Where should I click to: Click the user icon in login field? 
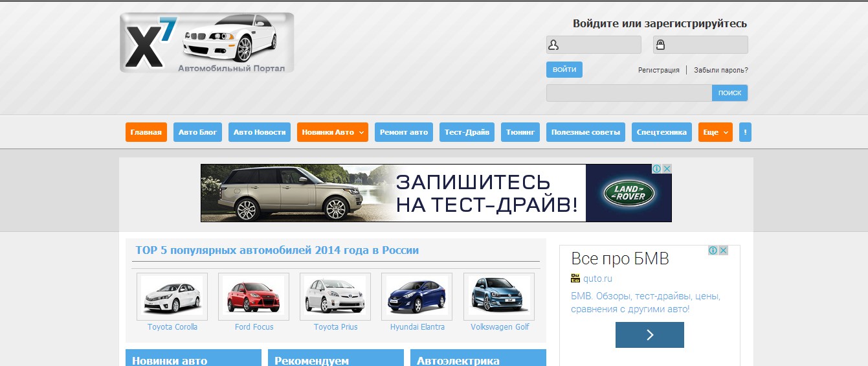coord(553,45)
